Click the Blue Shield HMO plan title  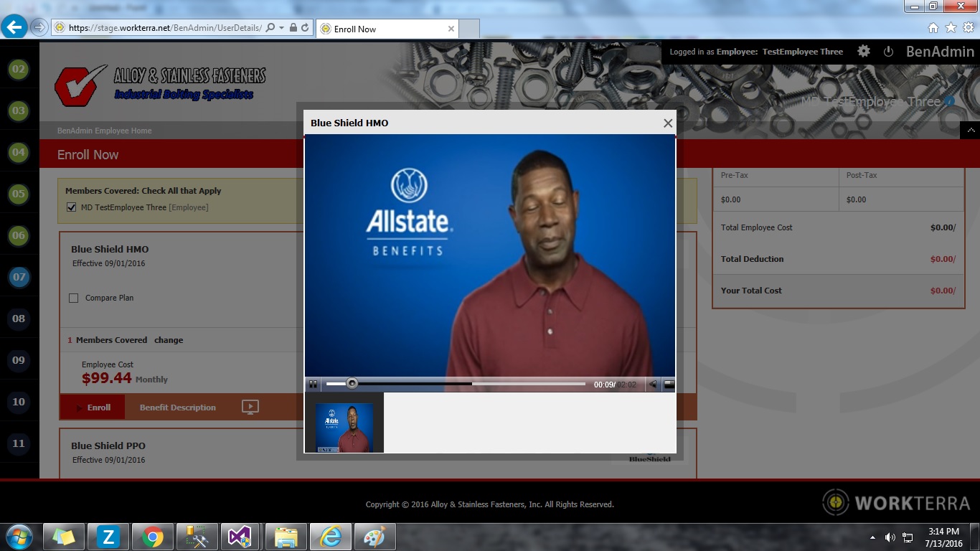(x=110, y=250)
